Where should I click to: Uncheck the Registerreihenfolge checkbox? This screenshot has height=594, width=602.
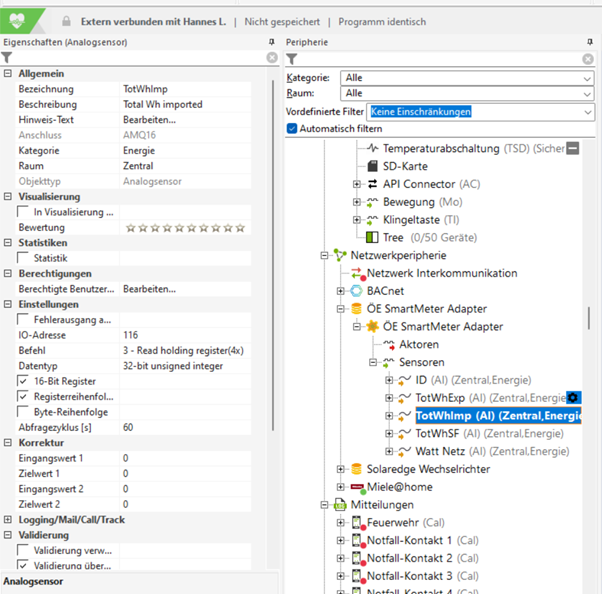pos(23,396)
